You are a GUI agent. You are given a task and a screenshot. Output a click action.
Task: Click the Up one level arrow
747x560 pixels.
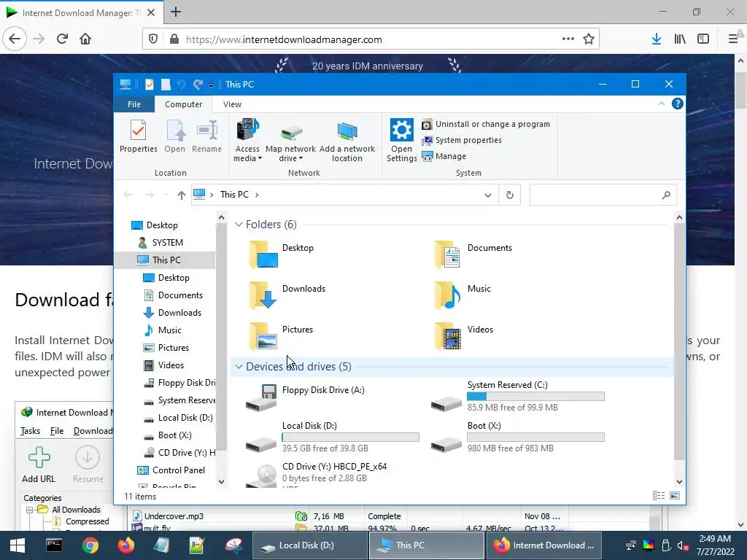[x=181, y=195]
